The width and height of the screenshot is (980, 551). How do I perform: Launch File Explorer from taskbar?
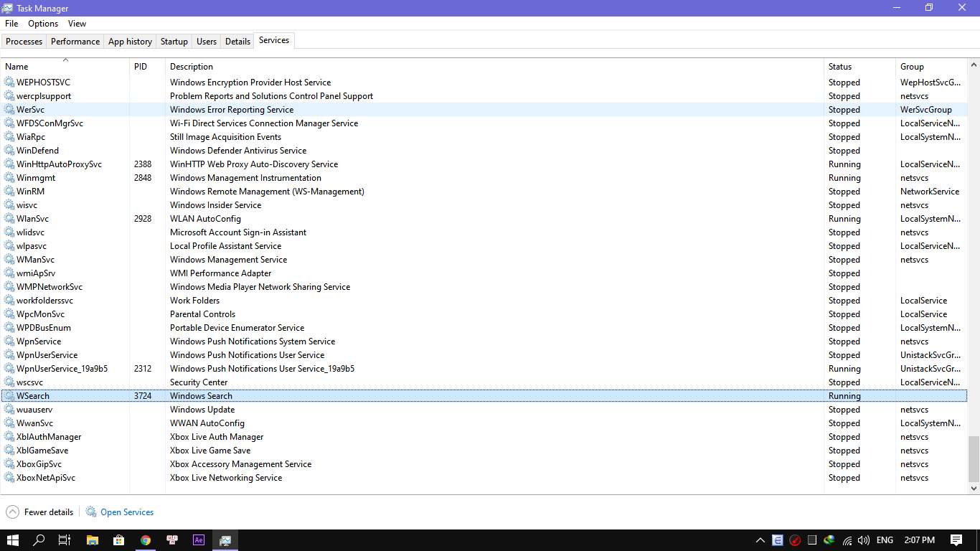coord(92,540)
